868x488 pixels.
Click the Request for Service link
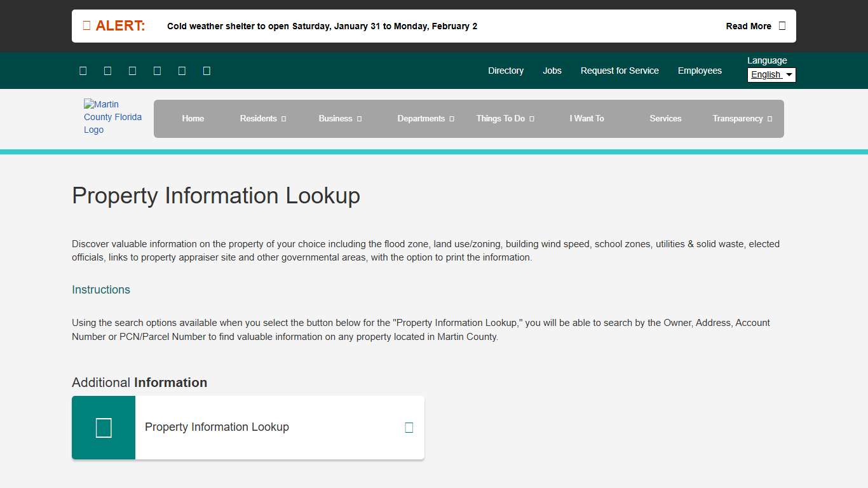[620, 71]
